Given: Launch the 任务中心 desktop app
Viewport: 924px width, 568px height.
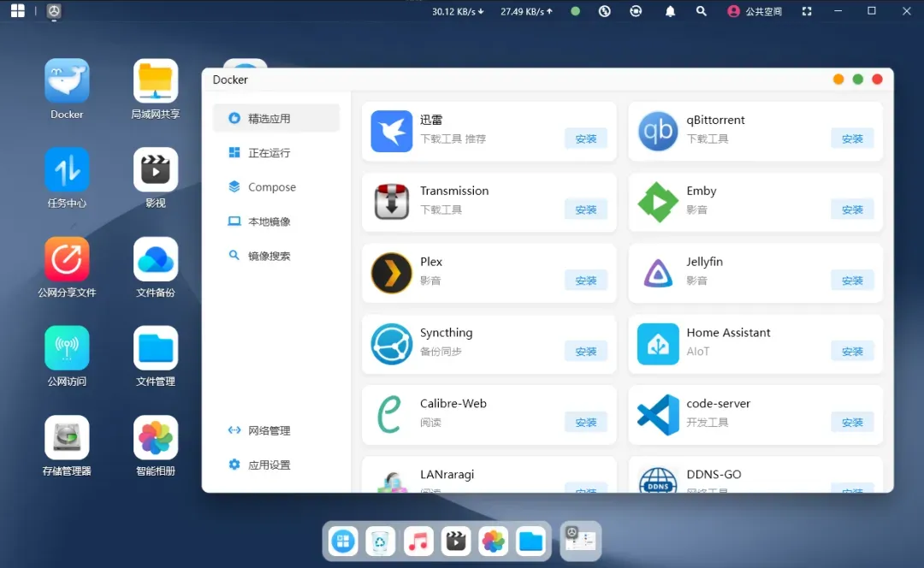Looking at the screenshot, I should (67, 170).
